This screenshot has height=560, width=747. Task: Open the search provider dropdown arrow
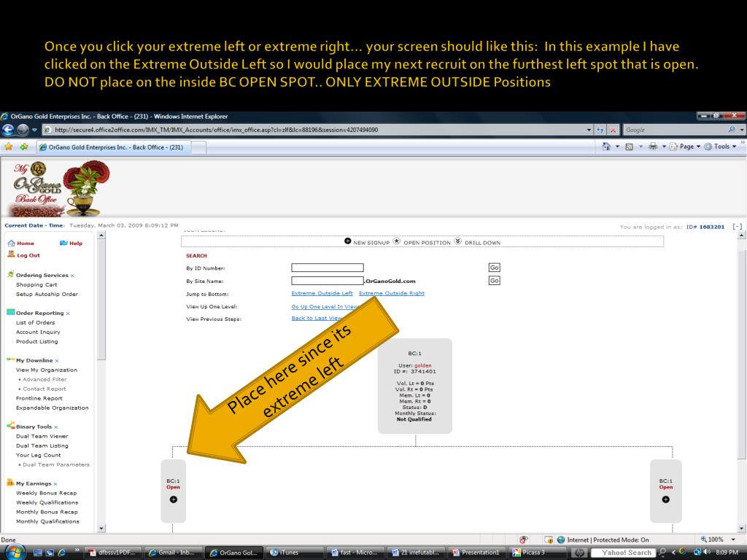[742, 130]
